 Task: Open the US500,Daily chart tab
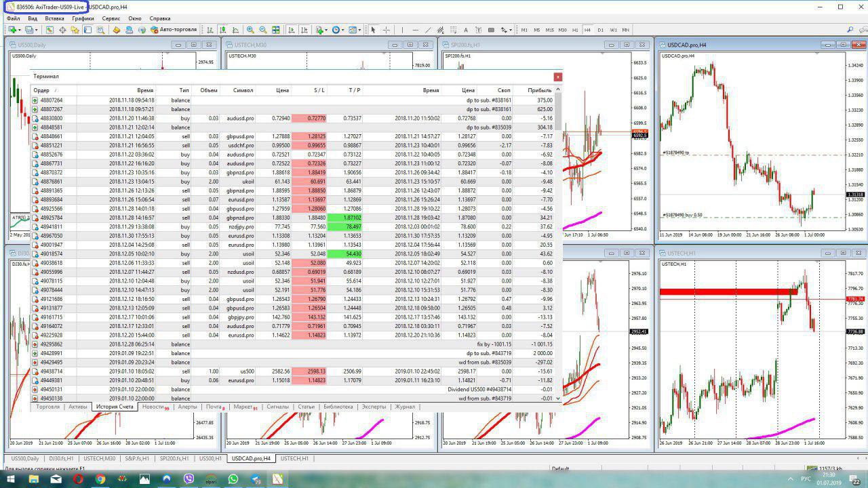tap(25, 458)
